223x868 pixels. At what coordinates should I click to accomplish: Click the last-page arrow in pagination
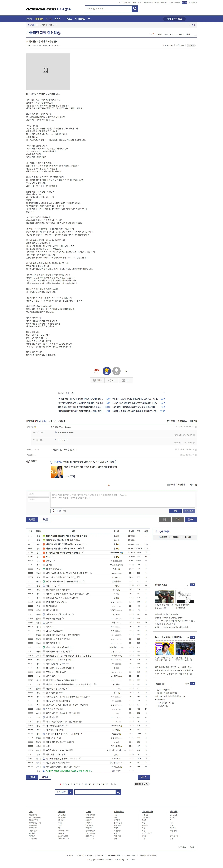coord(115,784)
